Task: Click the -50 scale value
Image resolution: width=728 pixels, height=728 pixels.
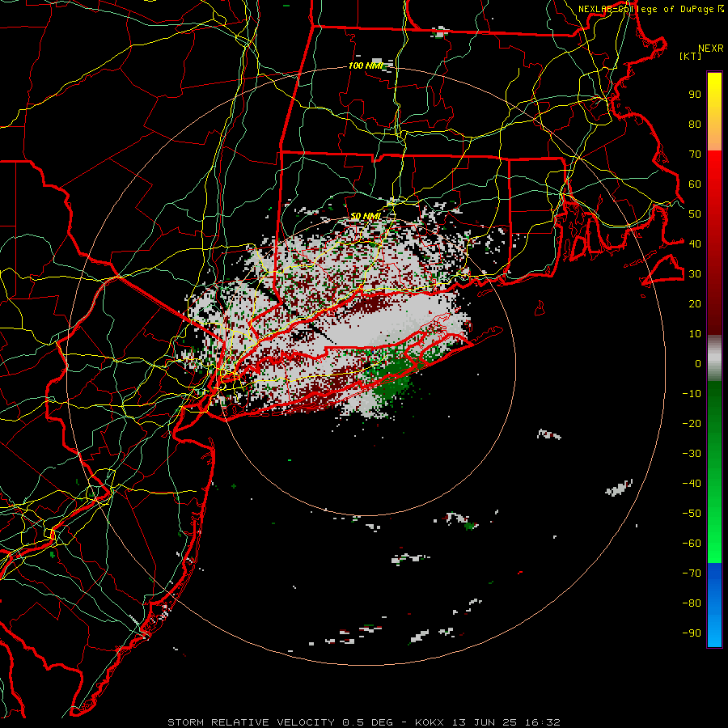Action: 692,514
